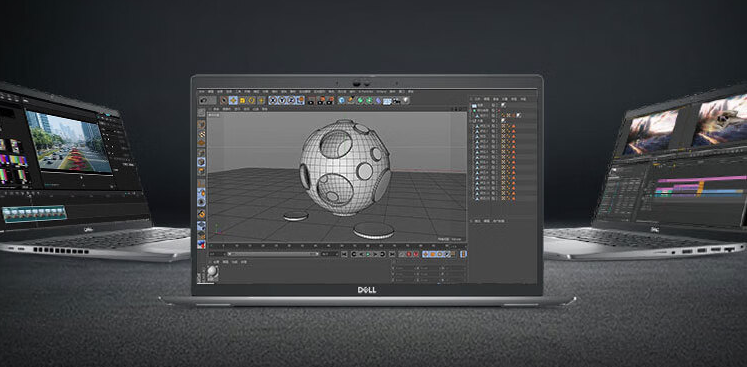
Task: Add a Cube primitive from the toolbar
Action: pyautogui.click(x=341, y=100)
